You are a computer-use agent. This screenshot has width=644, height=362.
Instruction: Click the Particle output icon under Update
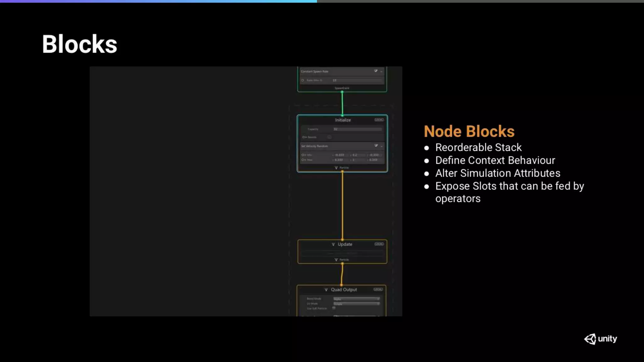click(336, 260)
